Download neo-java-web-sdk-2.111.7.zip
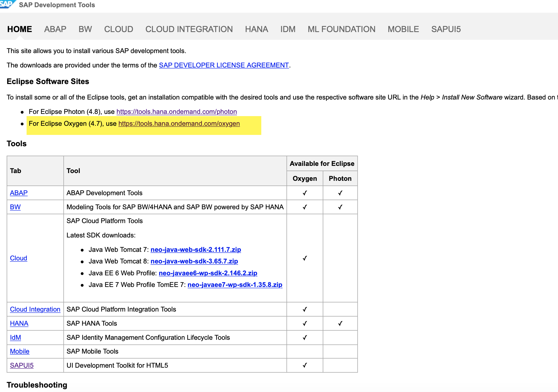This screenshot has width=558, height=392. (x=196, y=250)
